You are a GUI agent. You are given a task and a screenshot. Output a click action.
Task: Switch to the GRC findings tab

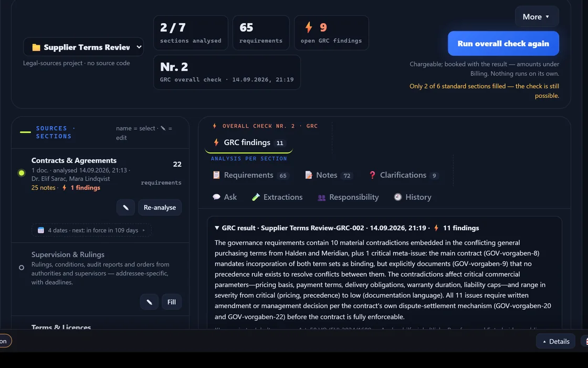pos(248,142)
